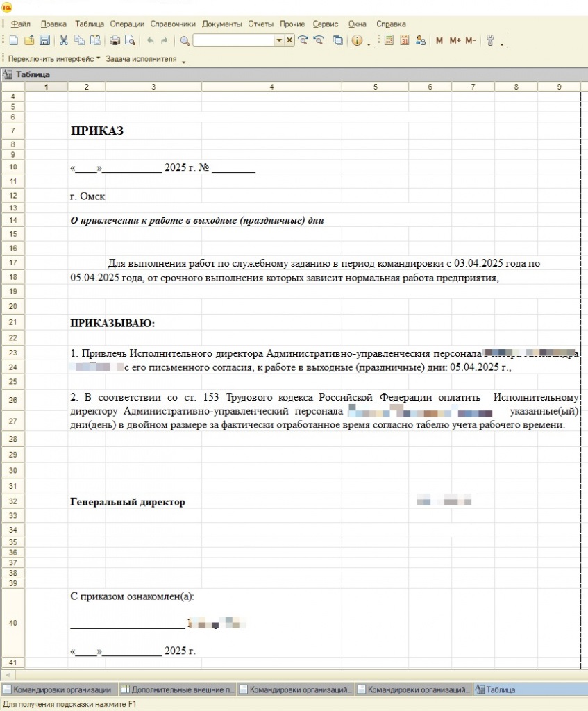
Task: Expand arrow next to settings tools icon
Action: point(502,44)
